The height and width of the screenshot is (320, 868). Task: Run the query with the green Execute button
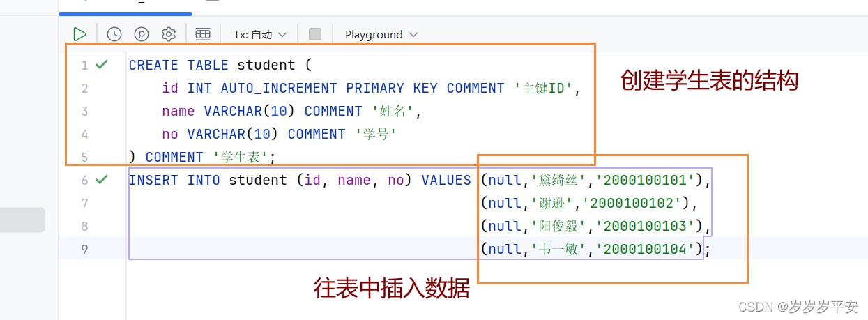tap(80, 34)
